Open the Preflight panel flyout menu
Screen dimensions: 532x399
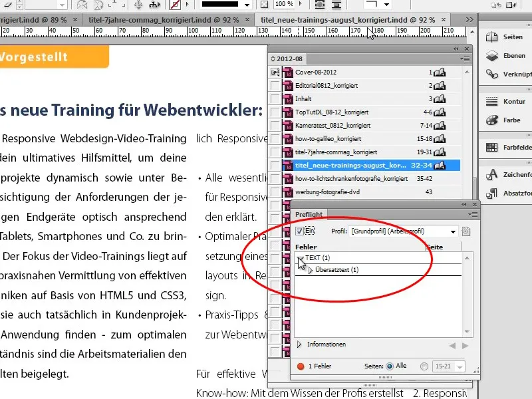(x=473, y=214)
